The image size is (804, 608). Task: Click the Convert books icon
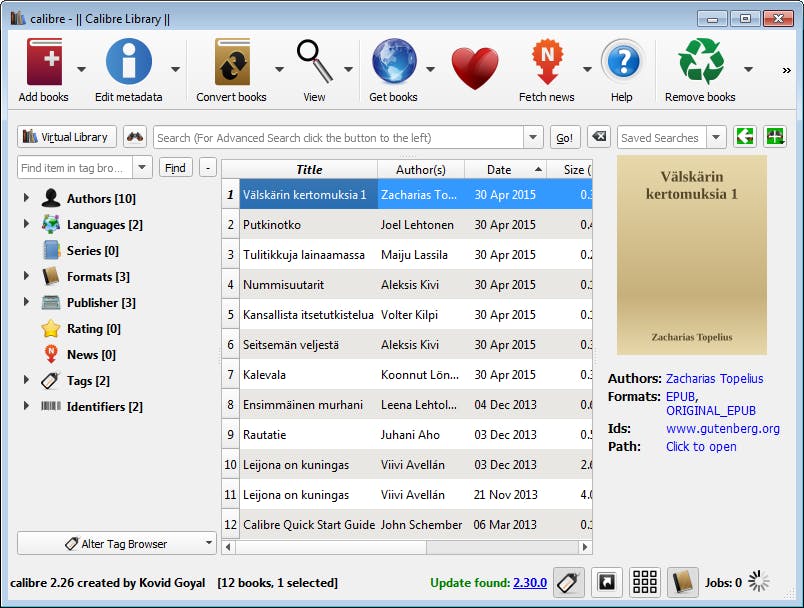(x=232, y=62)
